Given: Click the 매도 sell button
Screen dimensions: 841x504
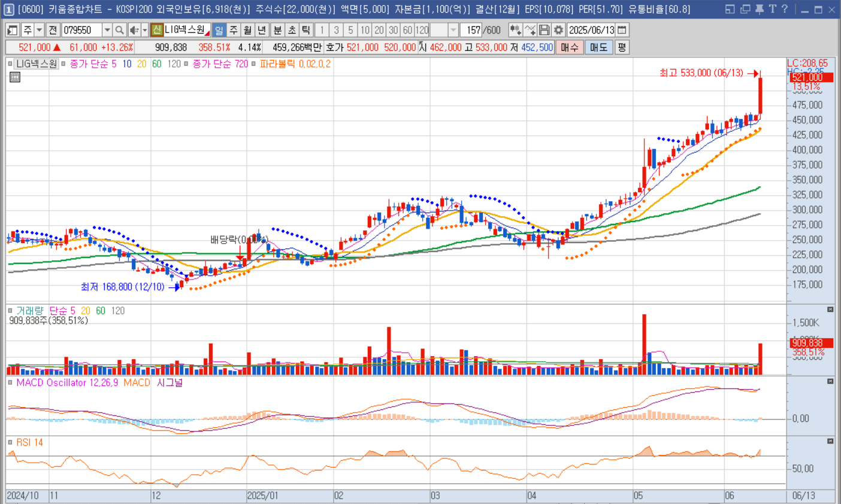Looking at the screenshot, I should (598, 47).
